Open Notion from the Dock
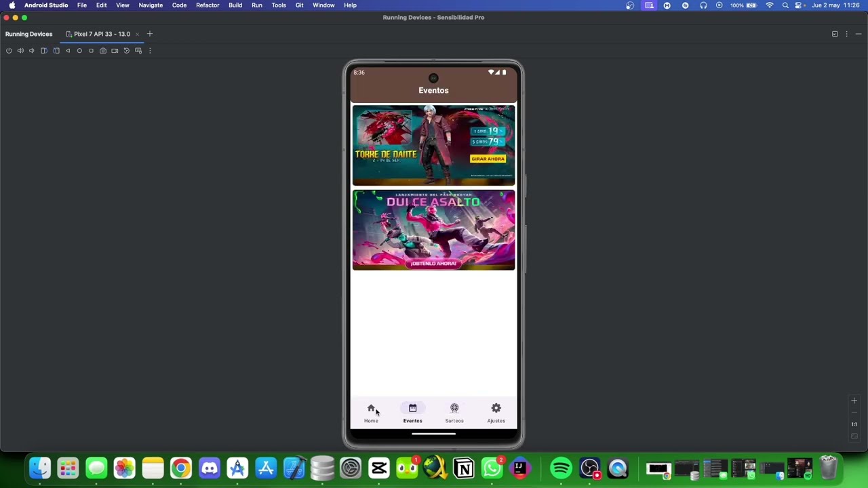 [464, 468]
